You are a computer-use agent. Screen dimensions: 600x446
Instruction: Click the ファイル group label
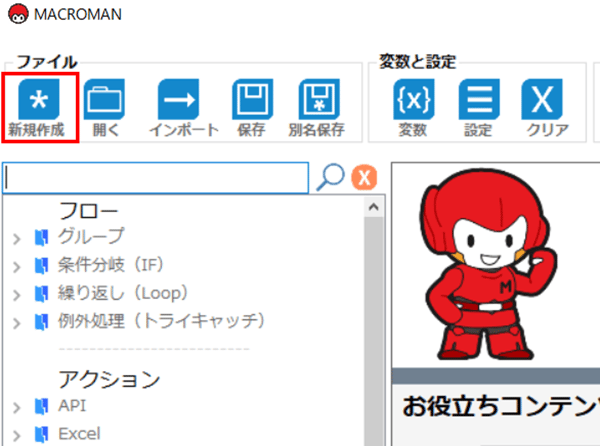[x=47, y=62]
